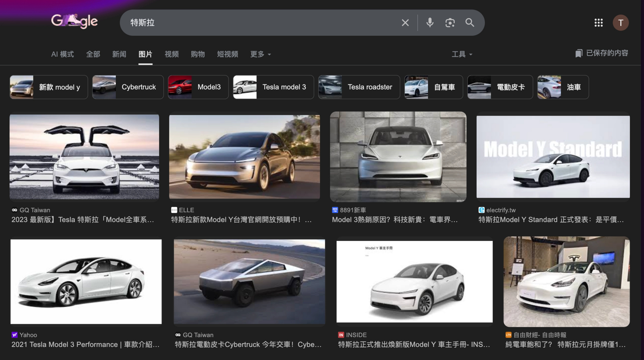Open the GQ Taiwan Cybertruck image
The height and width of the screenshot is (360, 644).
(249, 281)
